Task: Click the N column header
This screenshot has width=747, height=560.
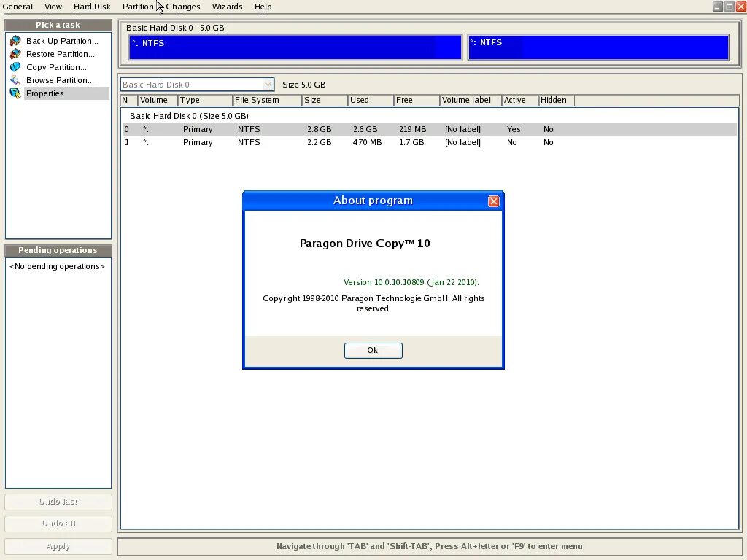Action: click(x=129, y=100)
